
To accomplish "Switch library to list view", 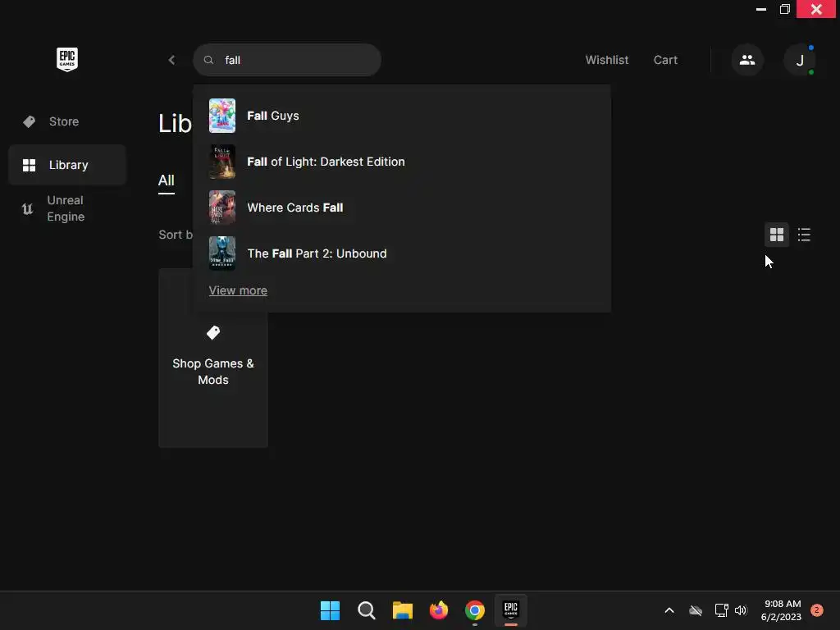I will pyautogui.click(x=804, y=235).
